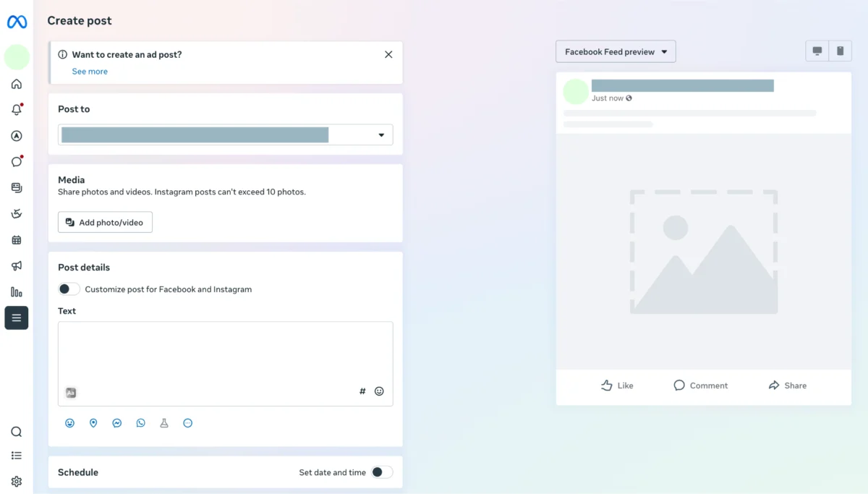This screenshot has height=494, width=868.
Task: Open the Facebook Feed preview dropdown
Action: tap(616, 52)
